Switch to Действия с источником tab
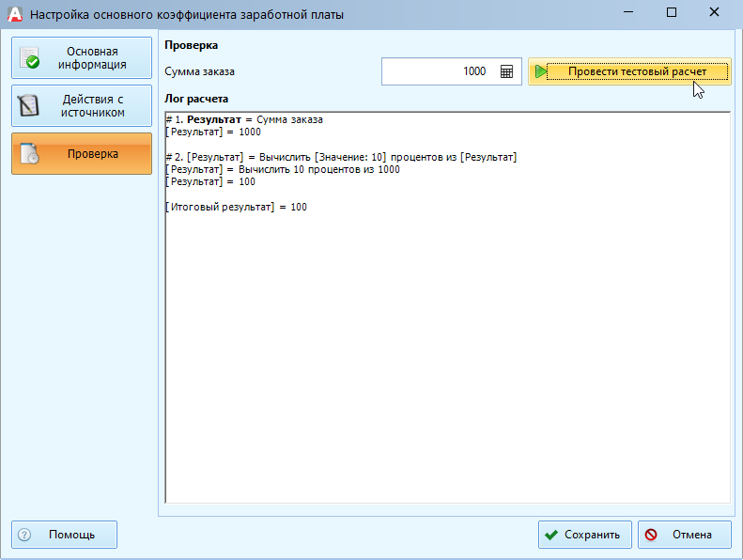This screenshot has height=560, width=743. [x=82, y=105]
